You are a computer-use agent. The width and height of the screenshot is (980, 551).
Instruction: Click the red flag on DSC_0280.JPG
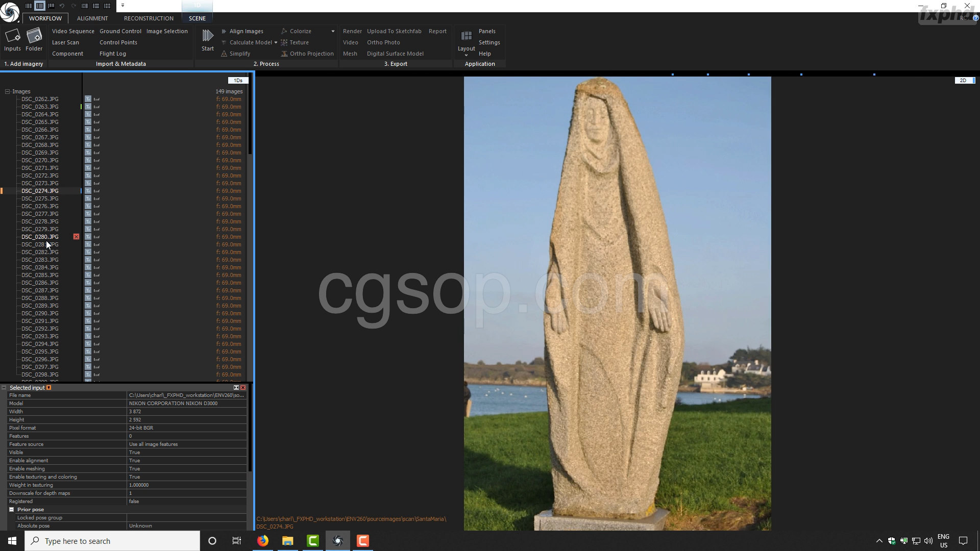(x=76, y=237)
